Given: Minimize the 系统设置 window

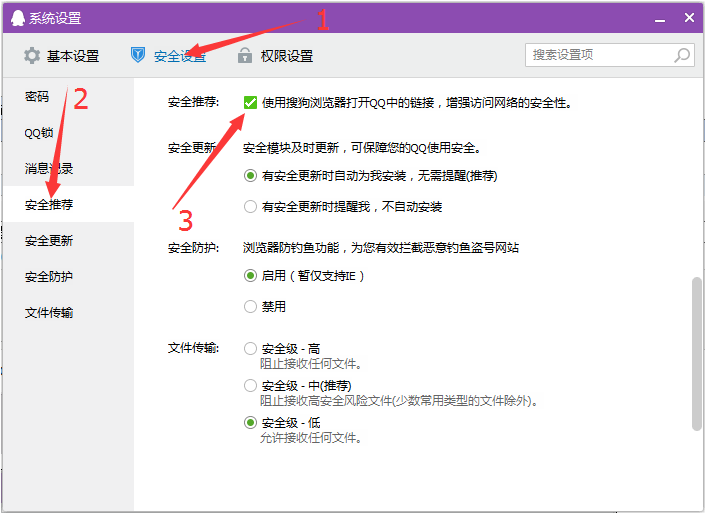Looking at the screenshot, I should [x=660, y=19].
